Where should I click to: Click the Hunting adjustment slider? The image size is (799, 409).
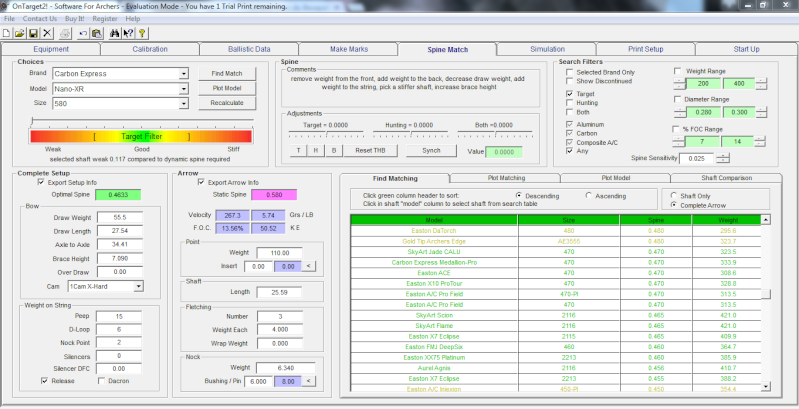coord(410,134)
